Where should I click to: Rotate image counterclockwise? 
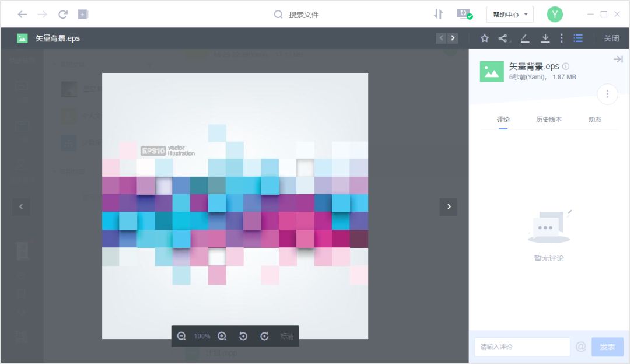[x=243, y=336]
